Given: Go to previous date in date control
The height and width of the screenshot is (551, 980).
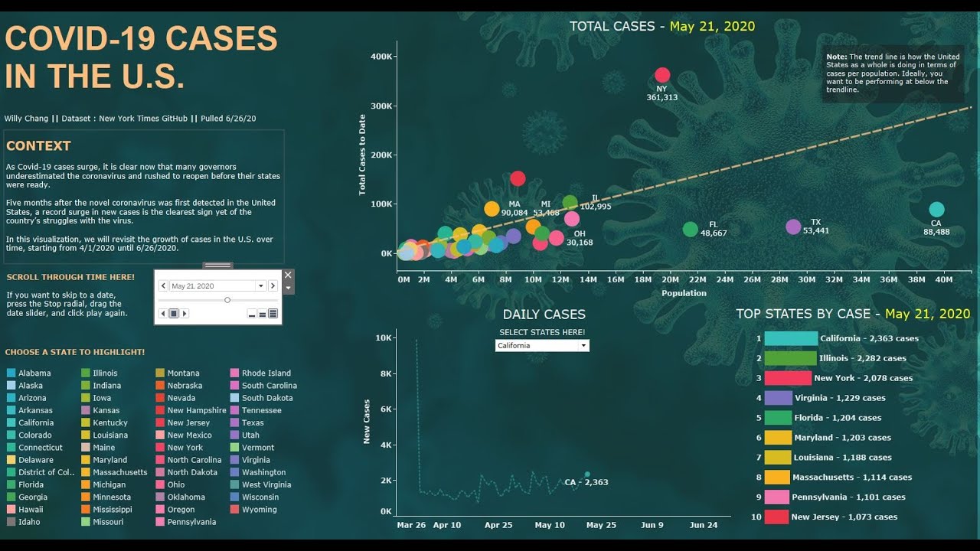Looking at the screenshot, I should click(x=163, y=285).
